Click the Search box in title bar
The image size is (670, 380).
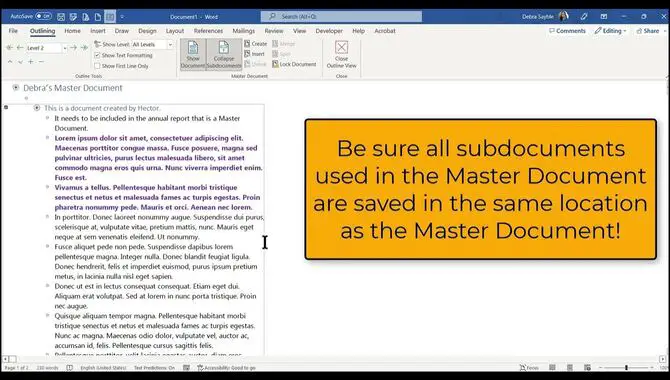pyautogui.click(x=341, y=16)
